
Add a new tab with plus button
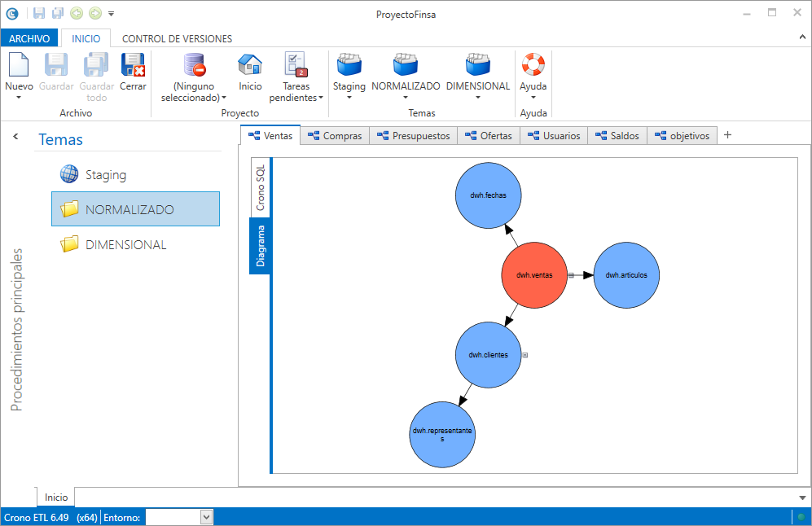(727, 135)
